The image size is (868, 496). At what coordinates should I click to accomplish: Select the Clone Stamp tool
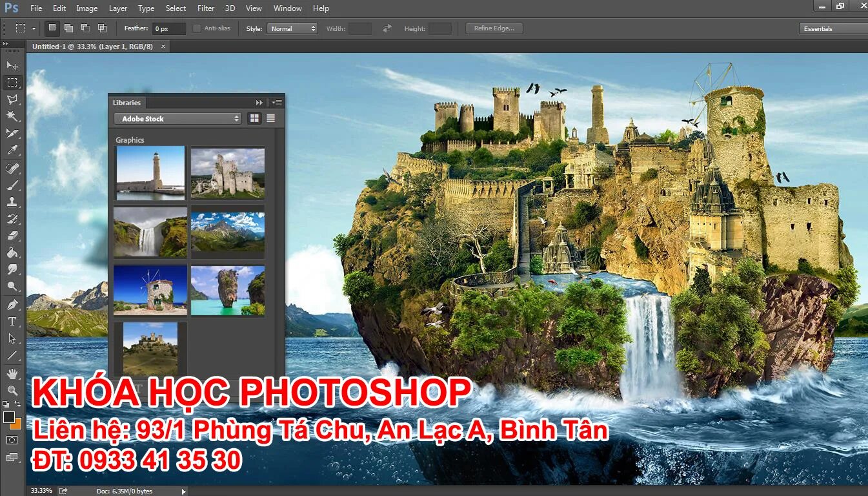pyautogui.click(x=12, y=202)
